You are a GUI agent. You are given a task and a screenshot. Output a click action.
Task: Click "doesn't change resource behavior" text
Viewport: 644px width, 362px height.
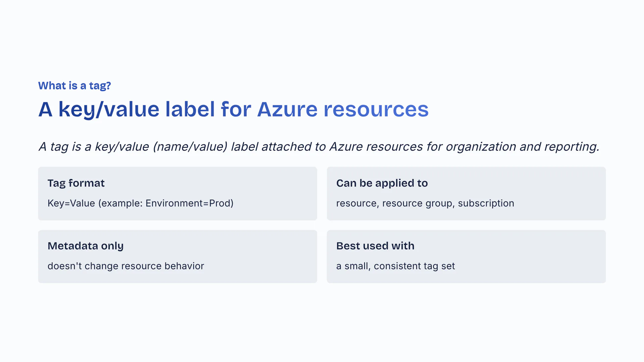click(126, 266)
